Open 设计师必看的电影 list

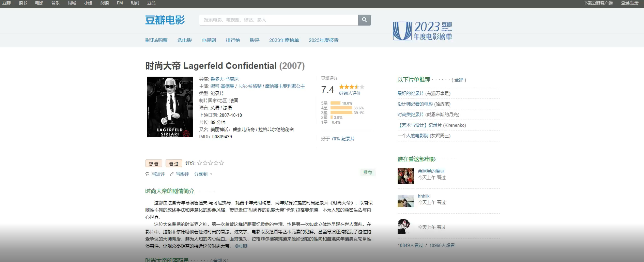(415, 104)
